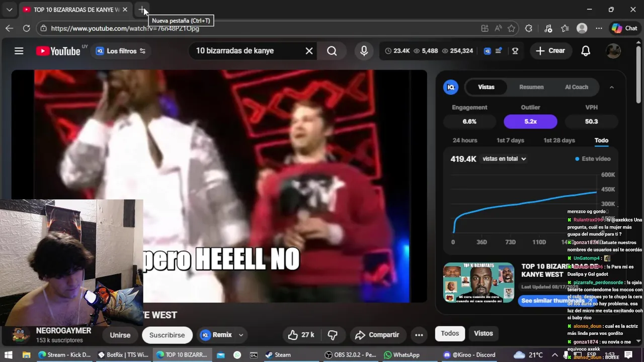Click Suscribirse subscribe button
Screen dimensions: 644x362
167,335
